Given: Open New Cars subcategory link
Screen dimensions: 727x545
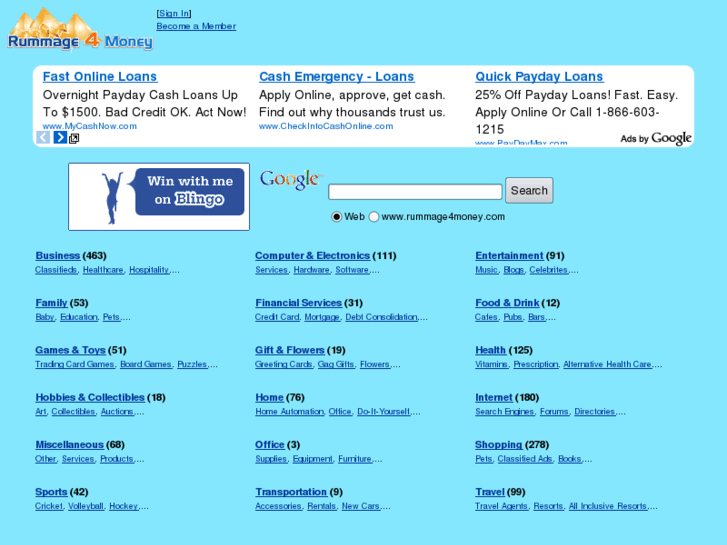Looking at the screenshot, I should (361, 507).
